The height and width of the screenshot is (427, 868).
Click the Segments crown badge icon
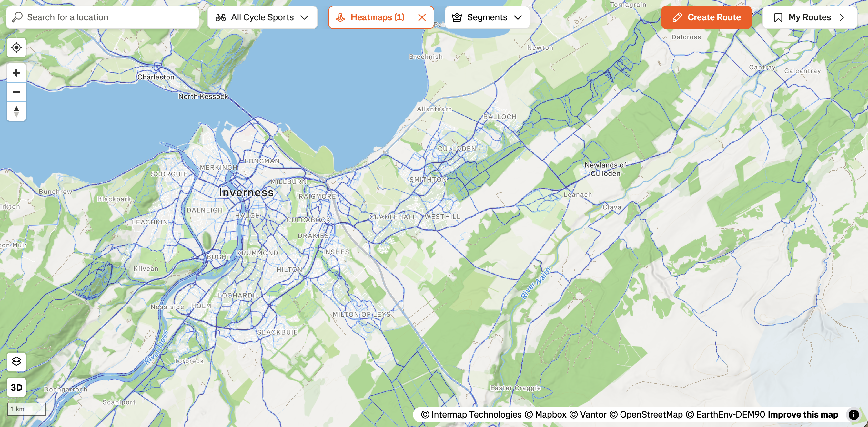[457, 17]
